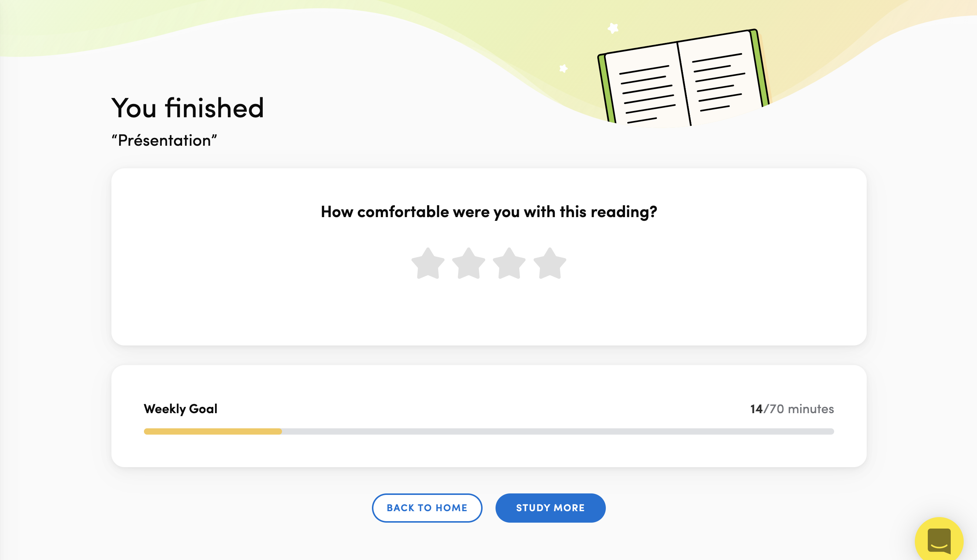Viewport: 977px width, 560px height.
Task: Click the comfort question text
Action: tap(489, 212)
